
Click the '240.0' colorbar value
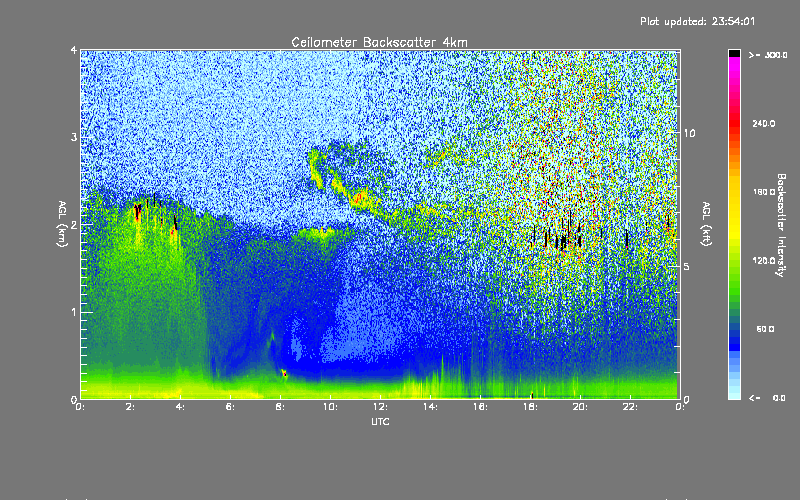click(x=764, y=124)
